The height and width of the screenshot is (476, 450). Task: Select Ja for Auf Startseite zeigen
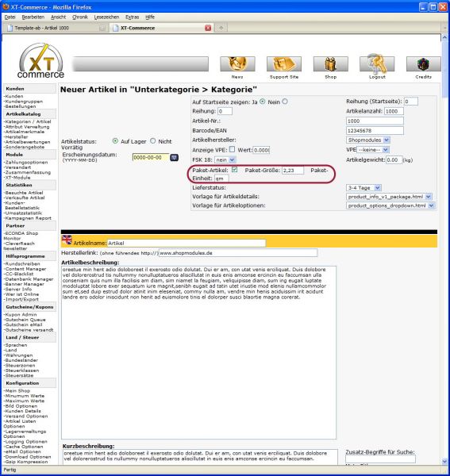(x=263, y=102)
